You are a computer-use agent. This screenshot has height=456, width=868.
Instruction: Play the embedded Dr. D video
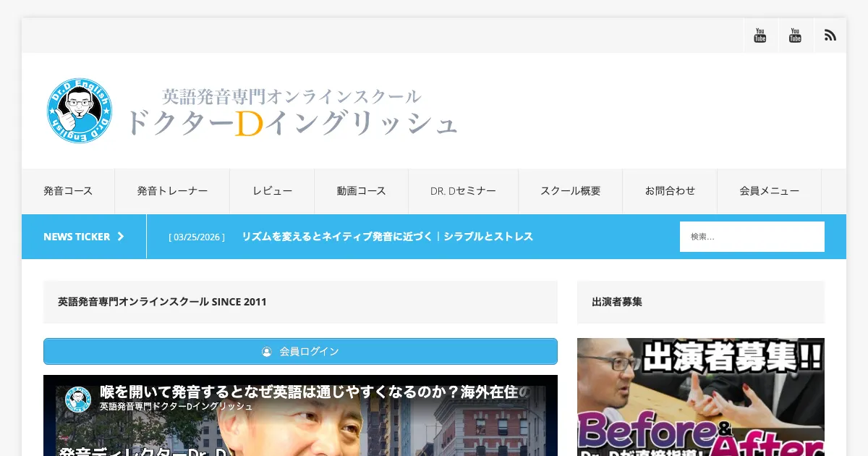coord(300,415)
